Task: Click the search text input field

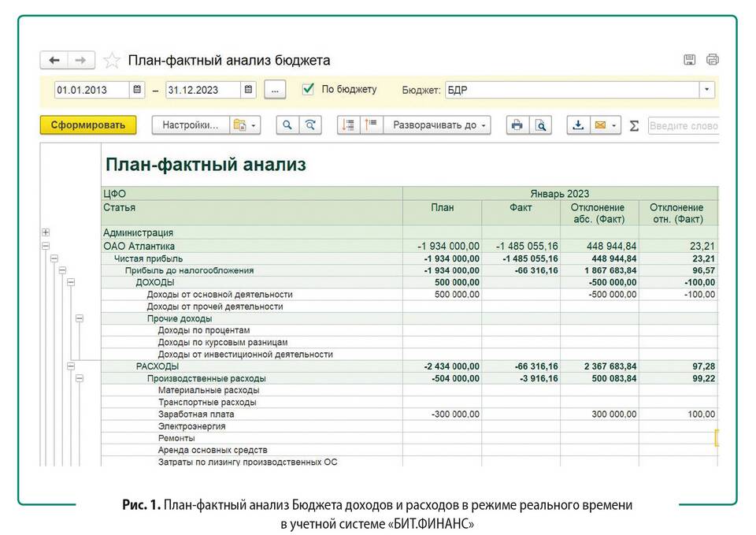Action: coord(682,125)
